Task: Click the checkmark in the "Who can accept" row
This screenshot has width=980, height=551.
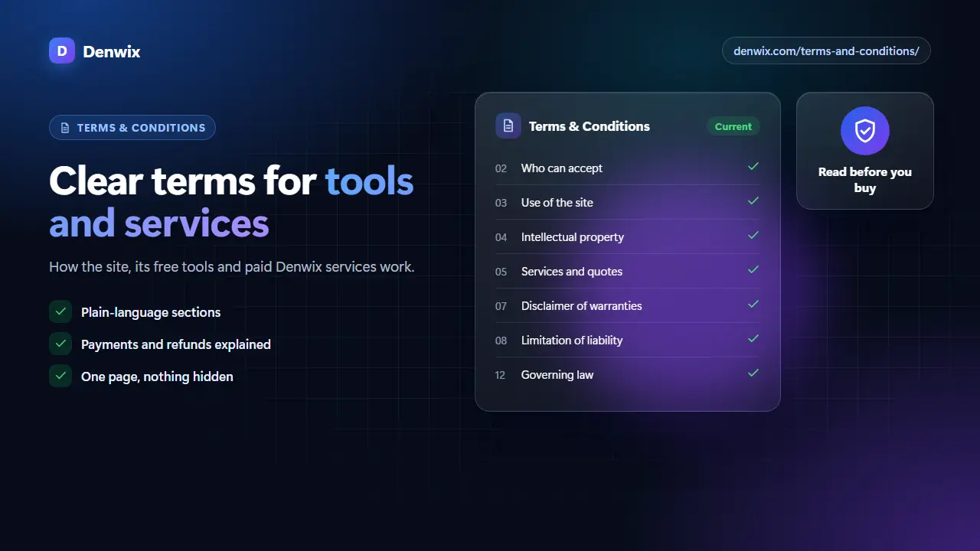Action: pyautogui.click(x=753, y=166)
